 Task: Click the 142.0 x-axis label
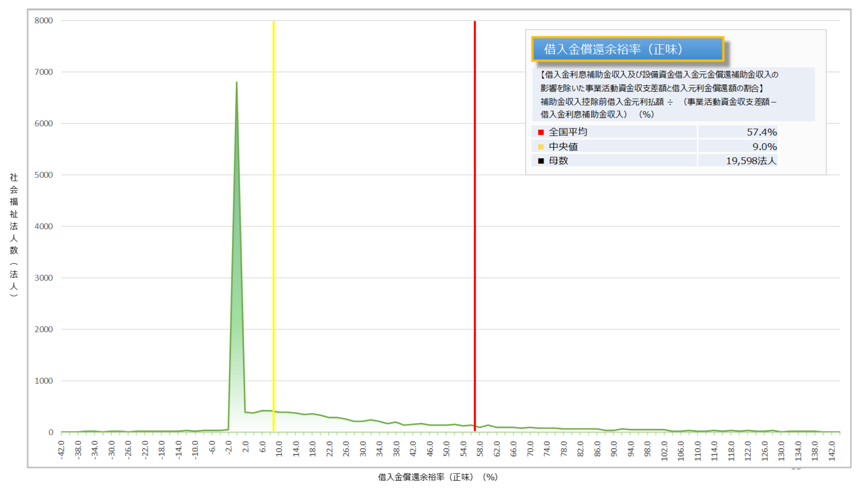(832, 450)
